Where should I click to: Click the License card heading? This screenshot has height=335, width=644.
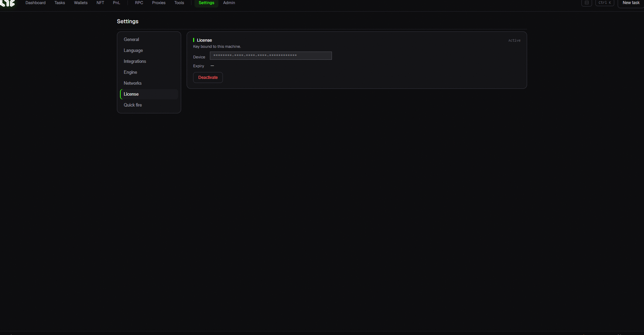tap(204, 40)
